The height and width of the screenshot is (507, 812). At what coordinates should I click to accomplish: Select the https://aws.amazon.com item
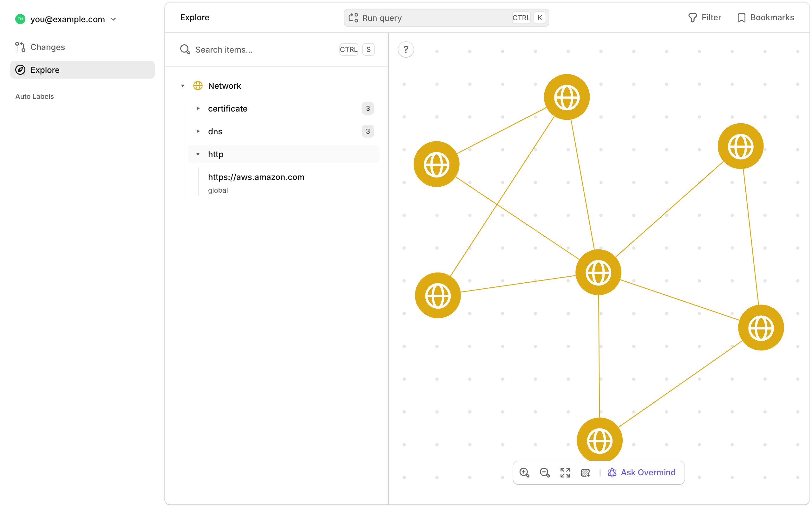[x=256, y=177]
